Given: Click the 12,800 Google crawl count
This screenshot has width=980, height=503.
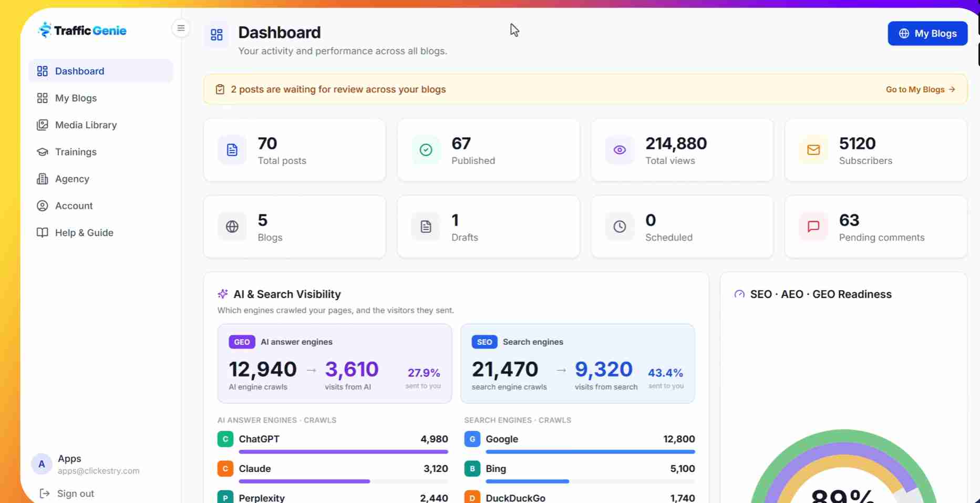Looking at the screenshot, I should click(679, 439).
